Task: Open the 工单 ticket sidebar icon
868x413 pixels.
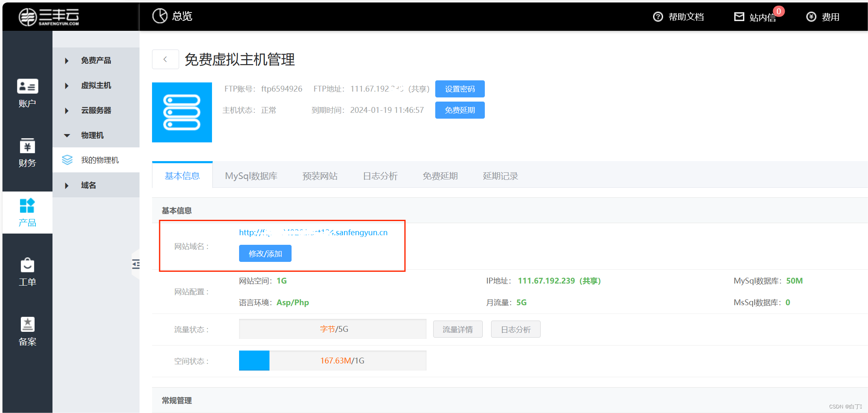Action: [27, 265]
